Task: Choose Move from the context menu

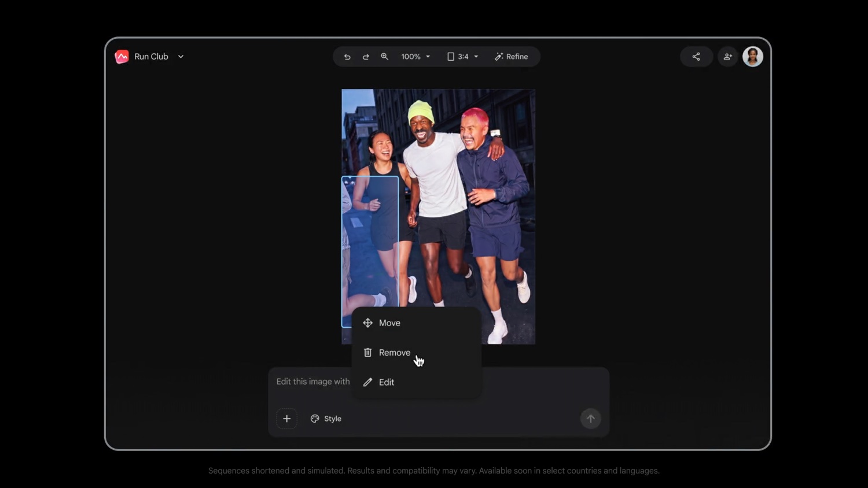Action: pyautogui.click(x=417, y=323)
